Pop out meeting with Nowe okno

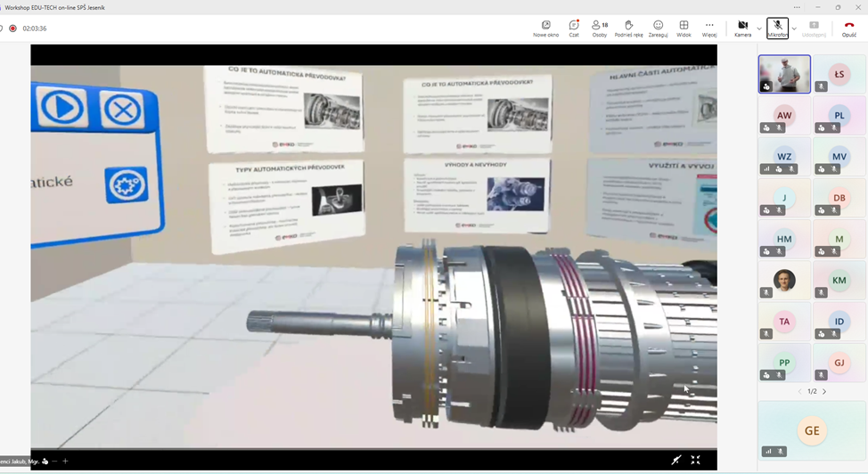point(545,28)
